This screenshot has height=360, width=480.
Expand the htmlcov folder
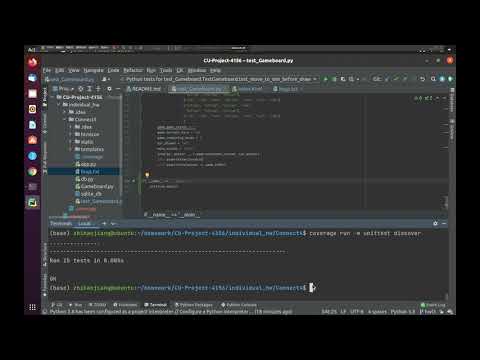coord(71,134)
